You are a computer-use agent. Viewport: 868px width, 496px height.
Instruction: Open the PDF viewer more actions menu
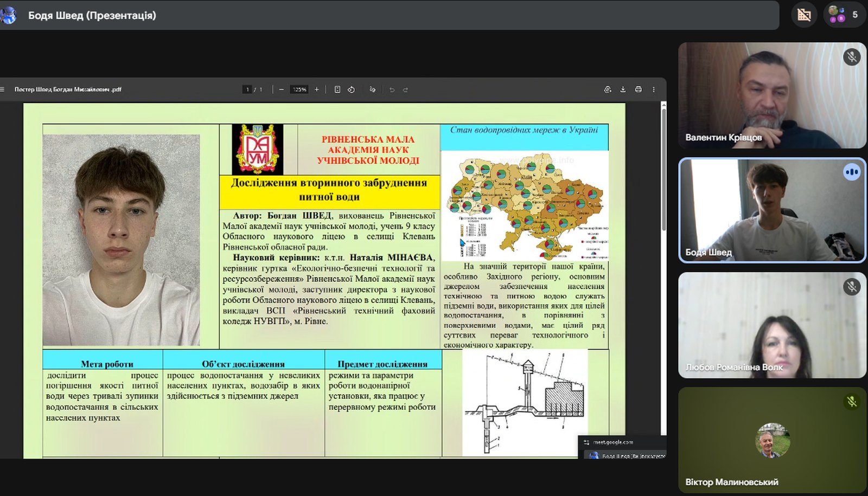pos(653,89)
